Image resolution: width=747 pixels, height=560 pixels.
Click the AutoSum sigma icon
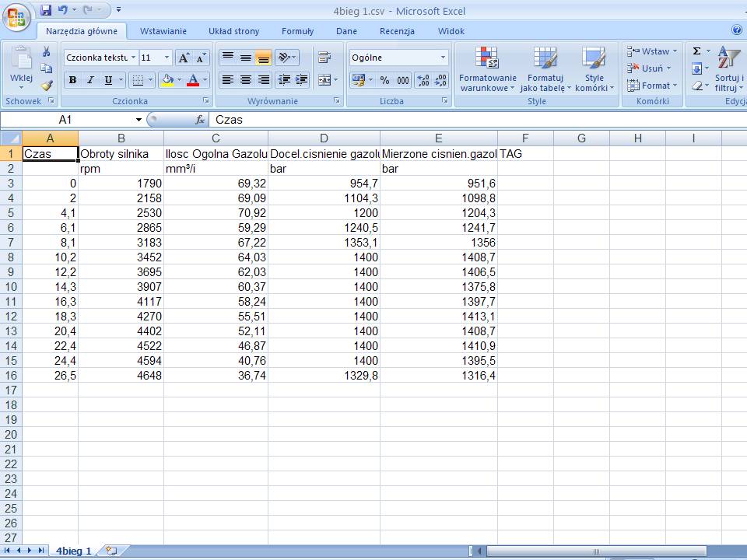(x=696, y=51)
